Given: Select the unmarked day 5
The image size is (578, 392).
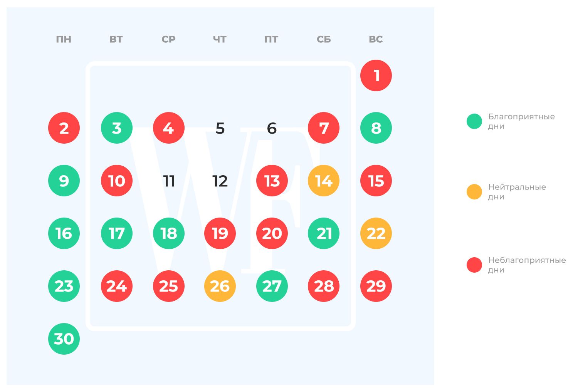Looking at the screenshot, I should click(x=220, y=128).
